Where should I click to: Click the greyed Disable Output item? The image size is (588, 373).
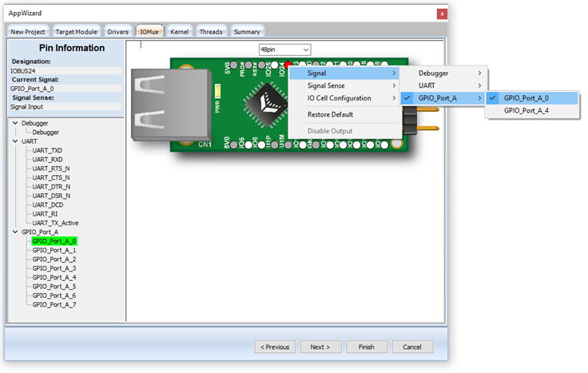pos(344,131)
